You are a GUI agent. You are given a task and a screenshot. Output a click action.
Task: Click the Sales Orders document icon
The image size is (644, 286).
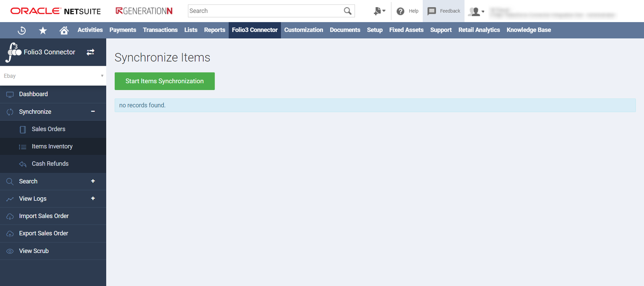(23, 129)
